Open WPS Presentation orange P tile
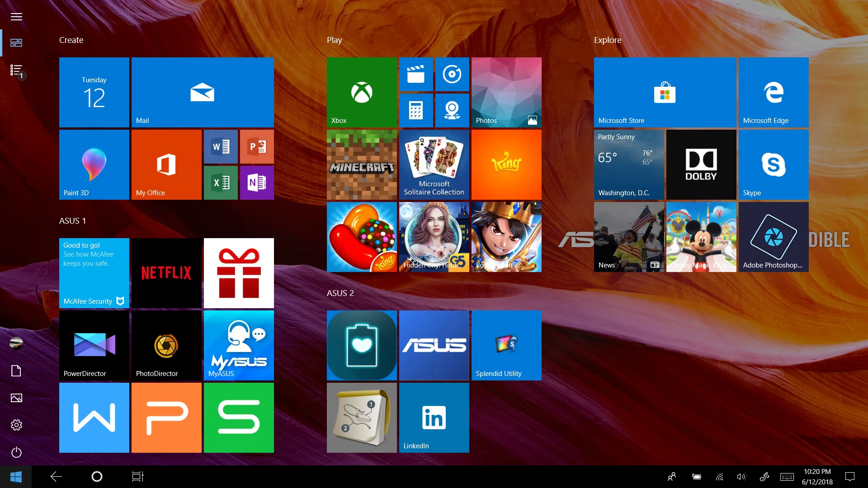 tap(166, 418)
